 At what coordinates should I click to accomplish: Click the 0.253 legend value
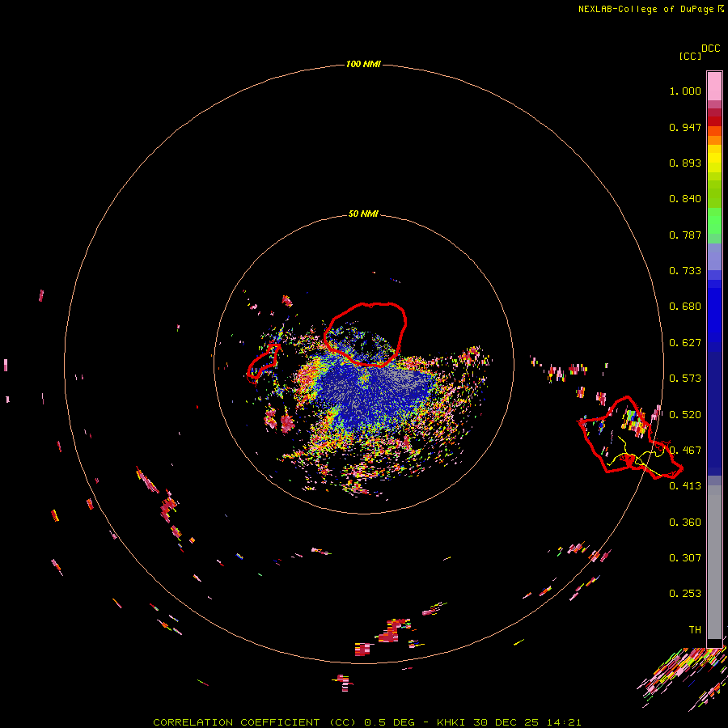pyautogui.click(x=685, y=594)
